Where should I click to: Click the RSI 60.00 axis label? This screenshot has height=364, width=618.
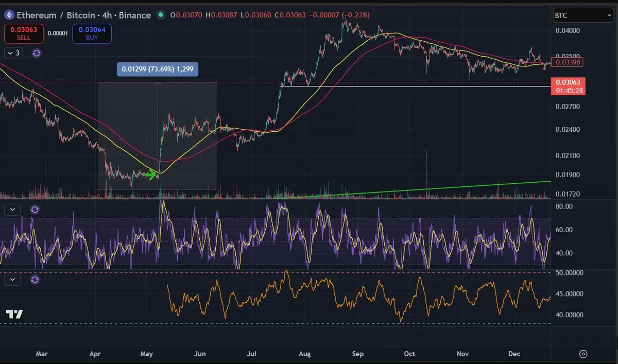pyautogui.click(x=564, y=230)
